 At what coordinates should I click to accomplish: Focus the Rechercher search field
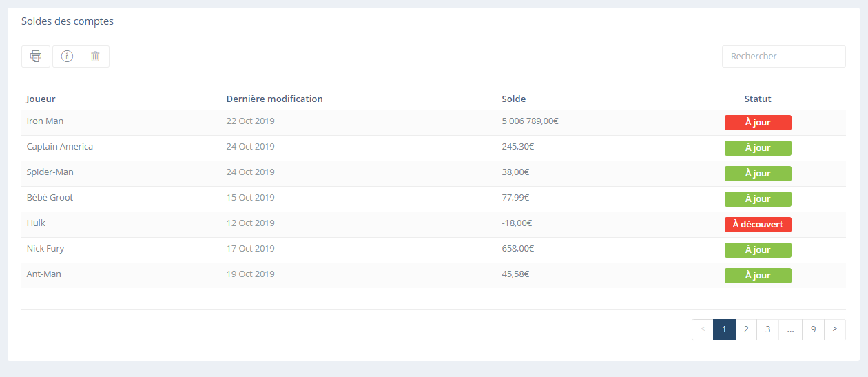783,57
